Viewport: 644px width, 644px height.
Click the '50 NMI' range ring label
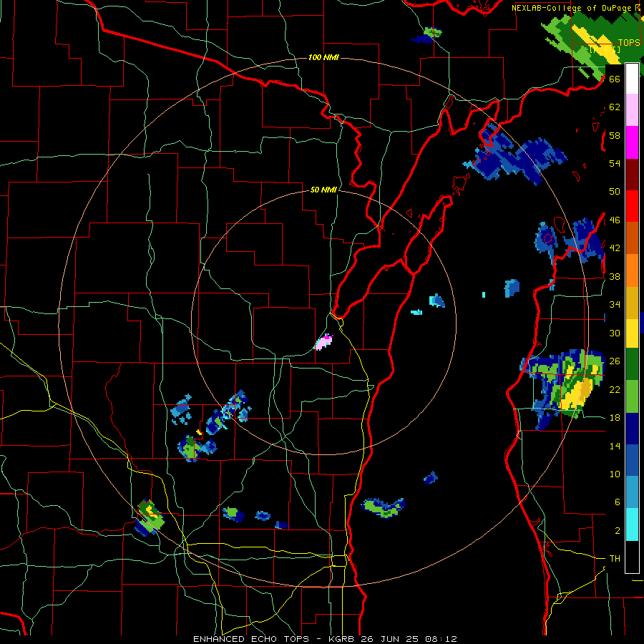[323, 190]
